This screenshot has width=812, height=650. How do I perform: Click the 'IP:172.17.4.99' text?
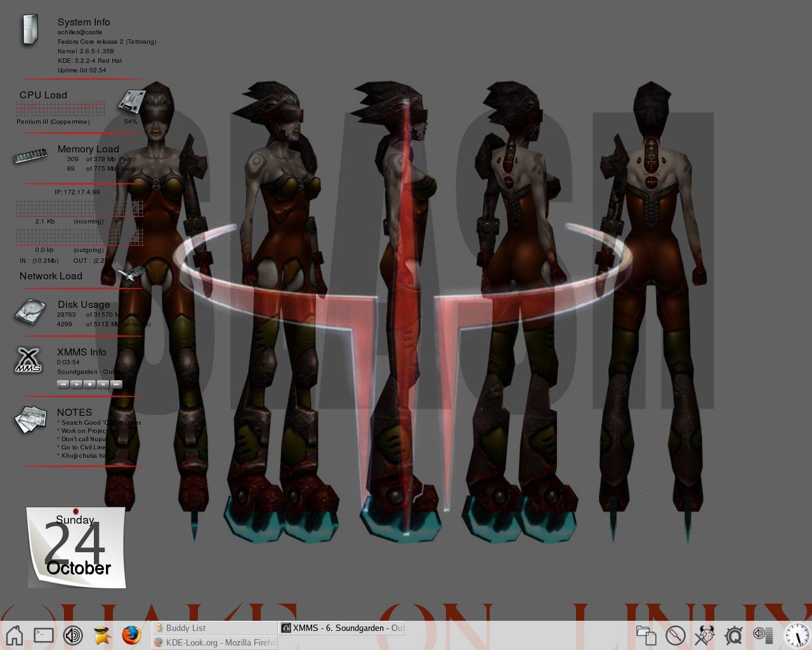(77, 192)
